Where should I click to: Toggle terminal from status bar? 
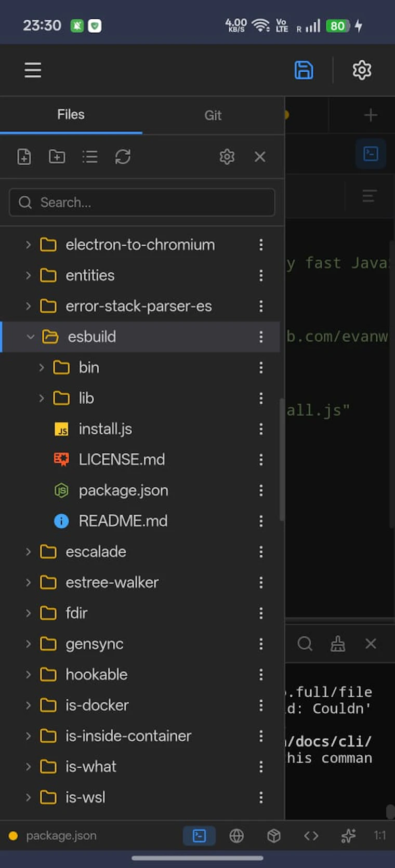pos(199,835)
